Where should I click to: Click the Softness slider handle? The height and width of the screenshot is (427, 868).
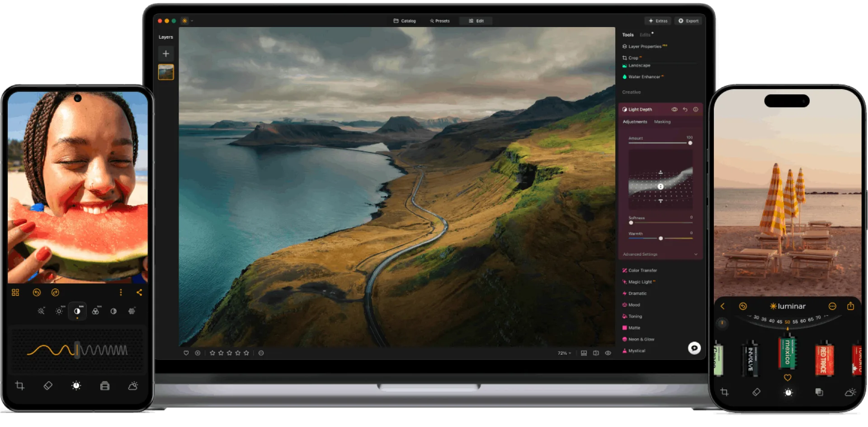coord(631,223)
